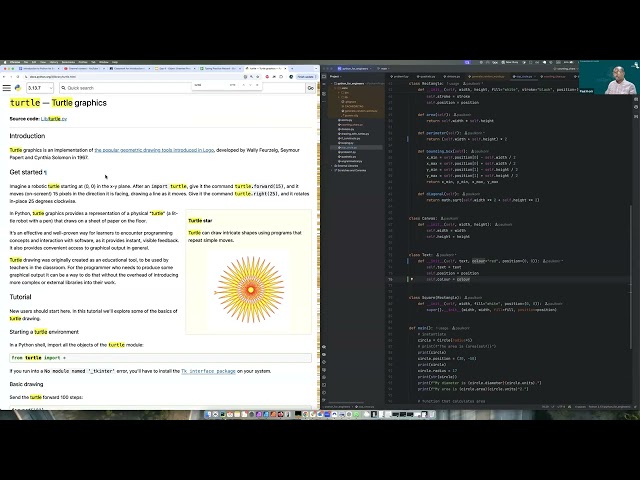This screenshot has height=480, width=640.
Task: Reload the Chrome page
Action: click(18, 77)
